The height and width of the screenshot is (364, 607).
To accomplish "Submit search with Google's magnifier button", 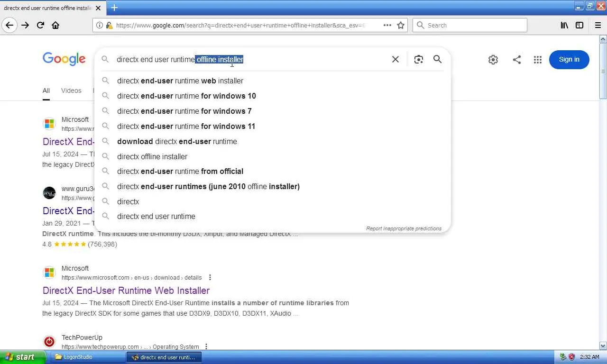I will click(x=437, y=59).
